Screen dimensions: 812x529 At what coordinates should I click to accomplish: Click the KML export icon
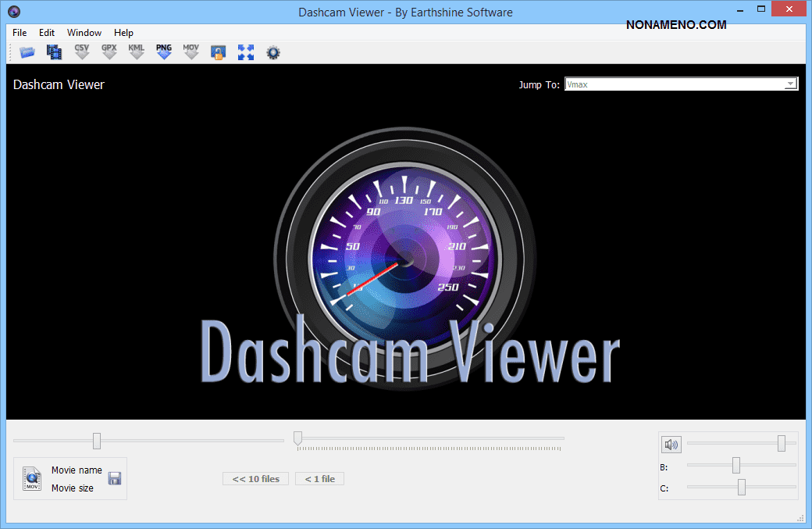click(137, 52)
